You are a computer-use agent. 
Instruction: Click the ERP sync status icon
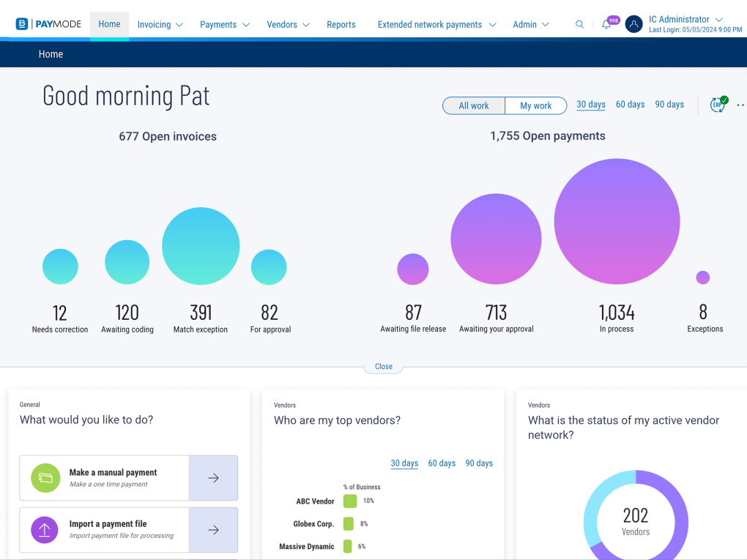tap(718, 105)
